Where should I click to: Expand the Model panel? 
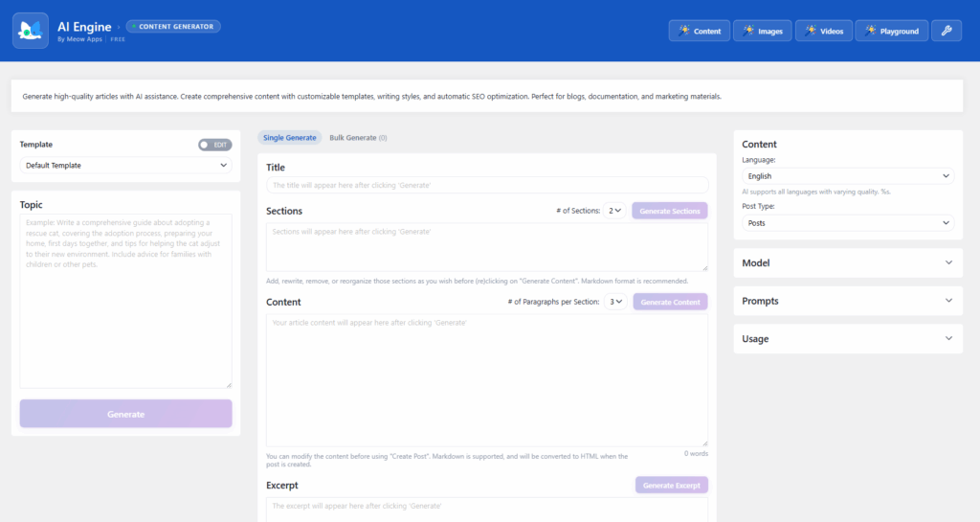(848, 262)
